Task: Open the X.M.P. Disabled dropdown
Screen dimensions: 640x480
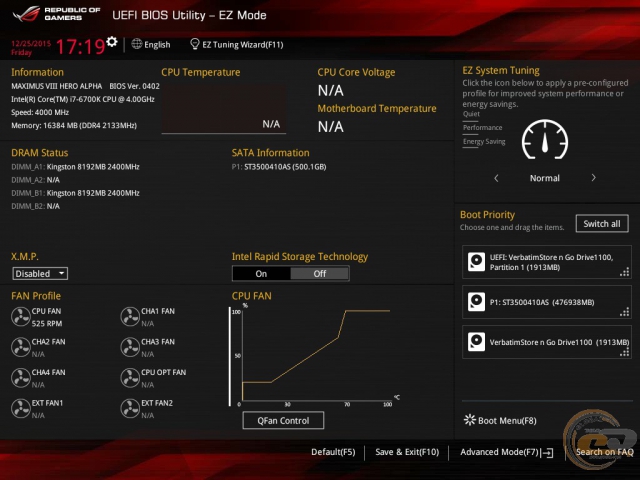Action: tap(40, 273)
